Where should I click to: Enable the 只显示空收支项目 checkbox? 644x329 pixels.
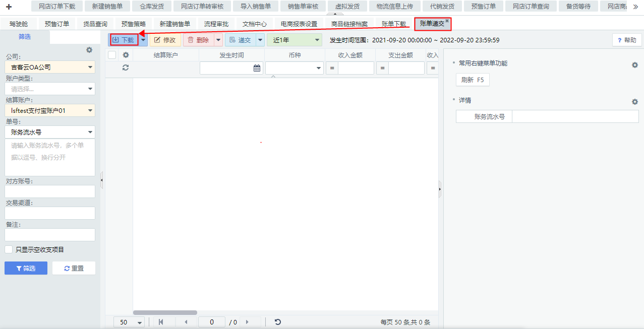tap(9, 249)
